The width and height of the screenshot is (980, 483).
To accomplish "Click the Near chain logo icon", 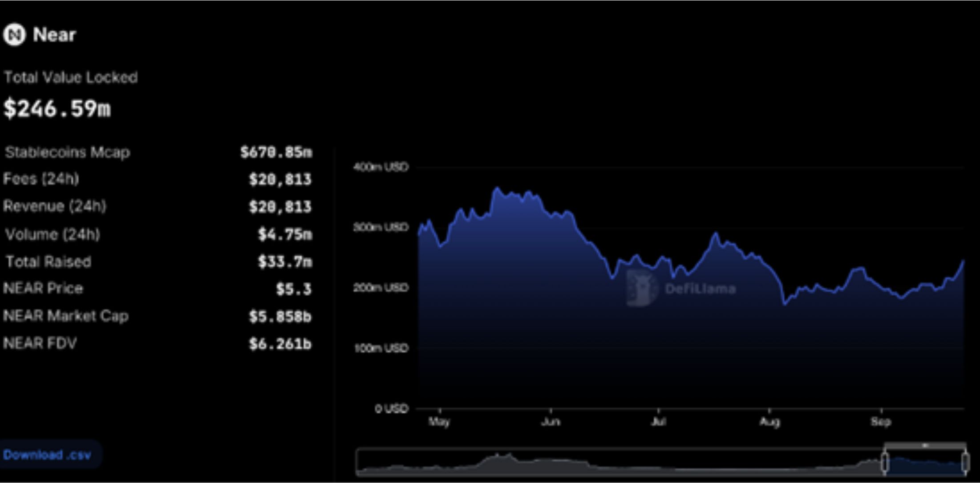I will (15, 35).
